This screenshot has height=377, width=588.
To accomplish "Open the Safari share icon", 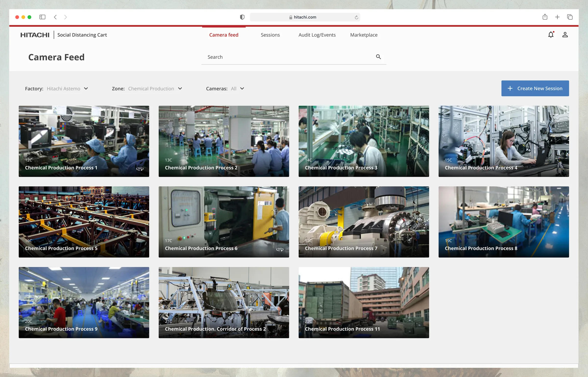I will 545,17.
